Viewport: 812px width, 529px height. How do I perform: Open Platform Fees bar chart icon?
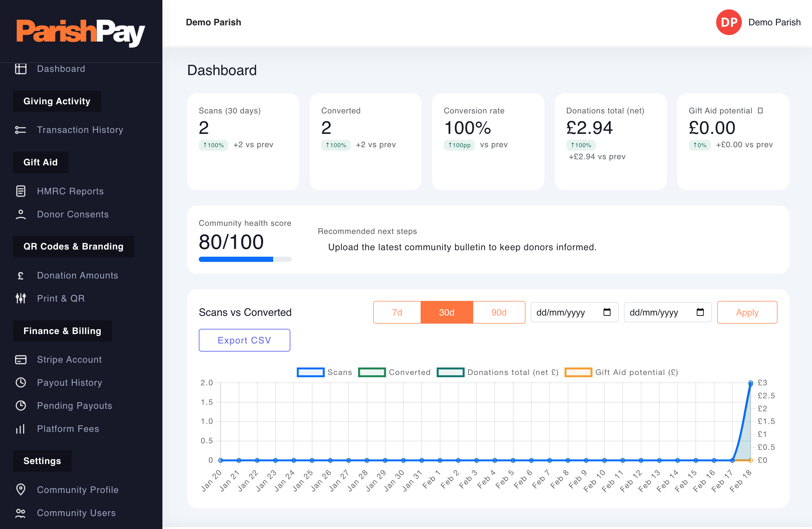tap(21, 429)
